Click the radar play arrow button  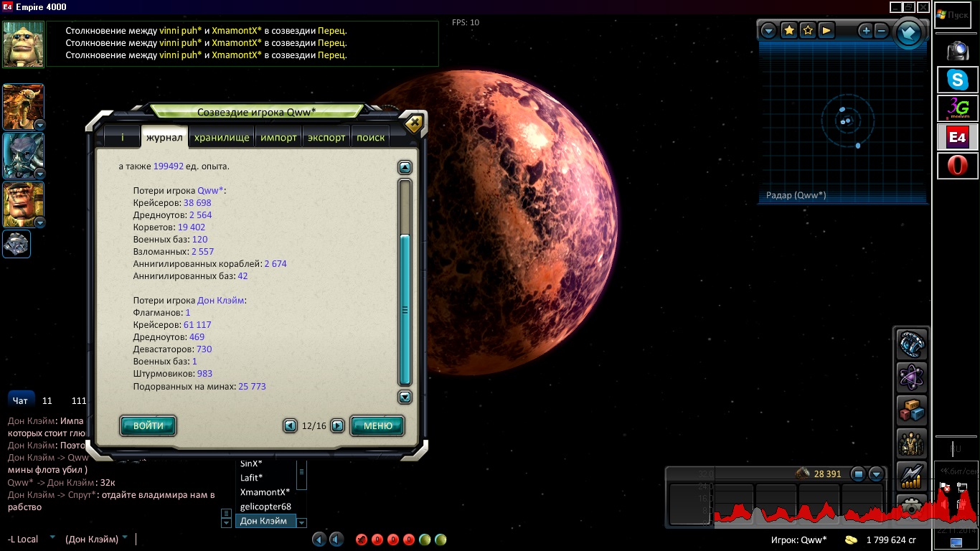tap(826, 30)
